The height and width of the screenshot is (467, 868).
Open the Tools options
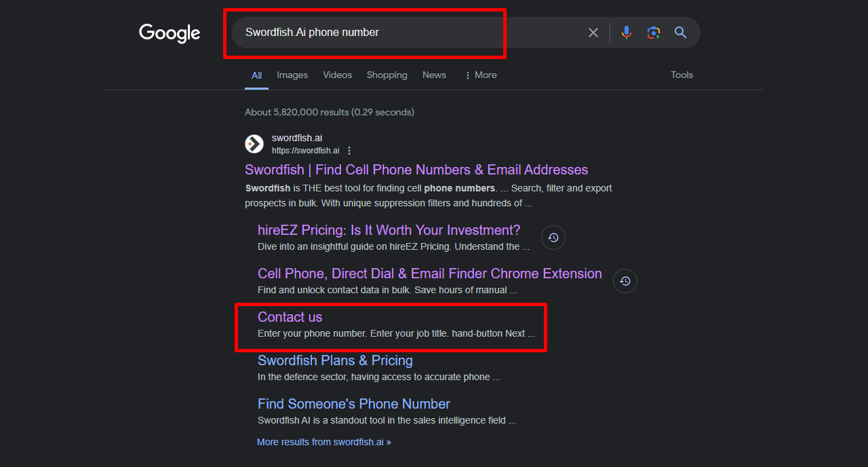click(682, 75)
